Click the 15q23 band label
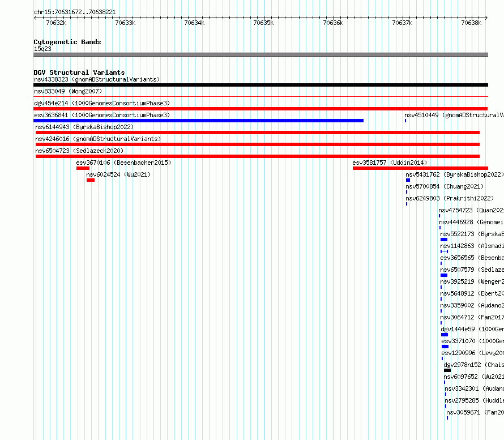 pos(42,49)
